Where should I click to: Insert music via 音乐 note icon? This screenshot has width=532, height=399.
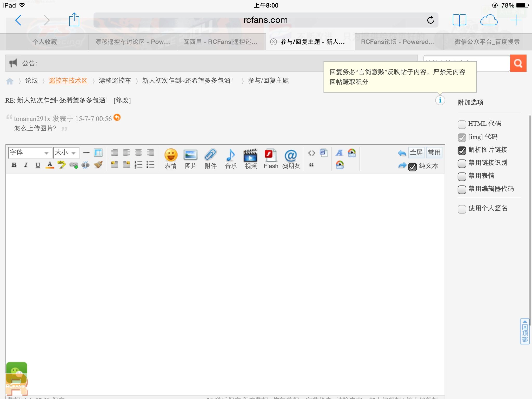(x=231, y=159)
